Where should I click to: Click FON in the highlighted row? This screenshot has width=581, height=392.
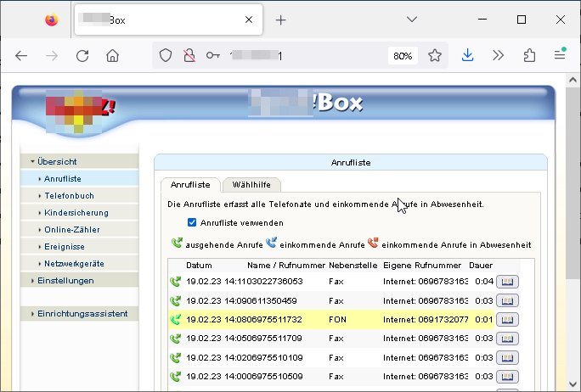pyautogui.click(x=337, y=319)
